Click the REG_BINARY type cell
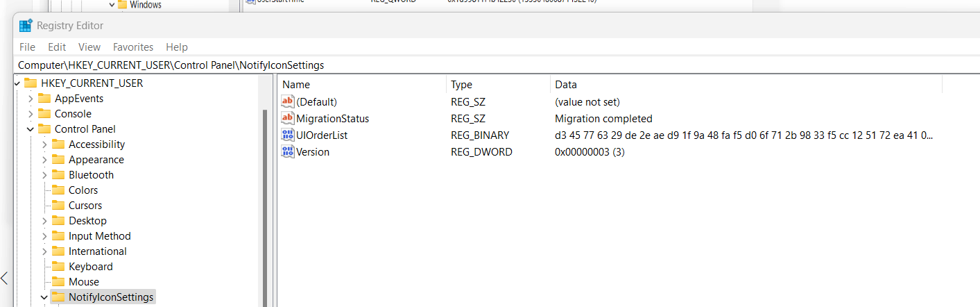The width and height of the screenshot is (980, 307). pyautogui.click(x=480, y=135)
